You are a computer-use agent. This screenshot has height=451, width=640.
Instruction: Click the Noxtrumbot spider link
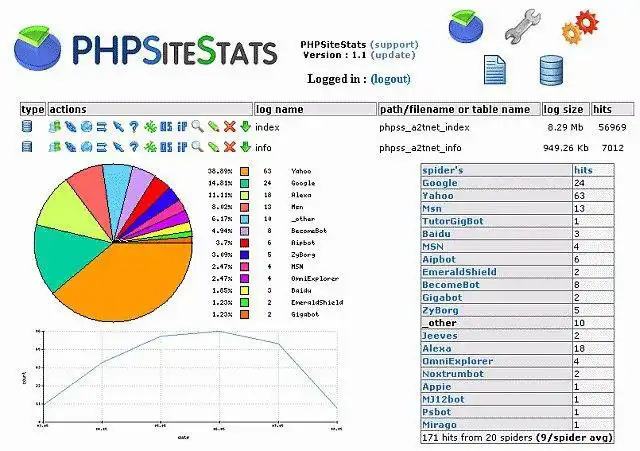click(x=453, y=374)
